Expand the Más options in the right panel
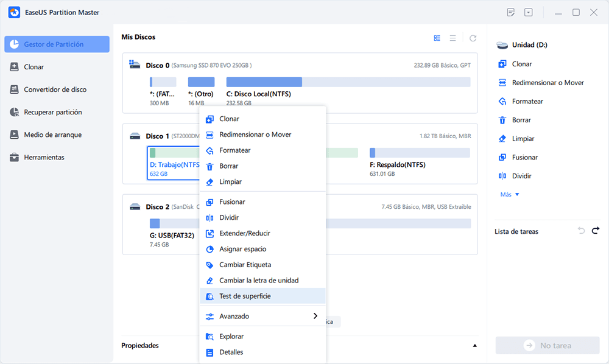Viewport: 609px width, 364px height. [510, 194]
